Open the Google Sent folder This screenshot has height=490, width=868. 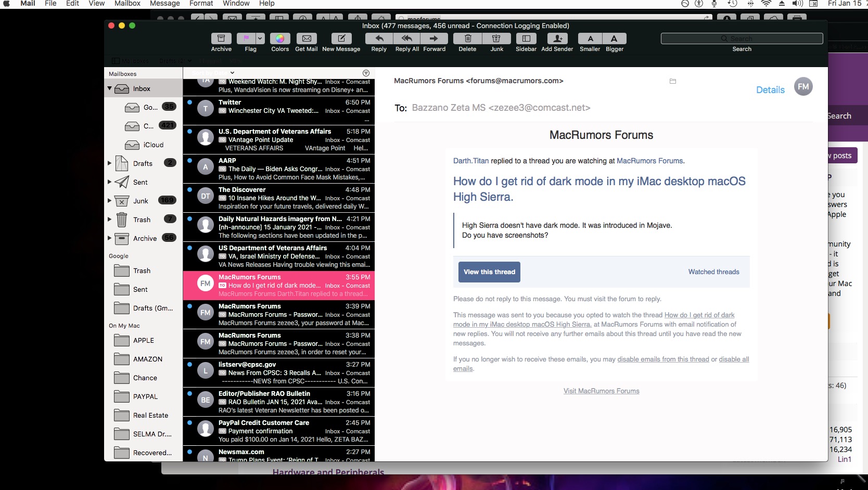tap(144, 289)
